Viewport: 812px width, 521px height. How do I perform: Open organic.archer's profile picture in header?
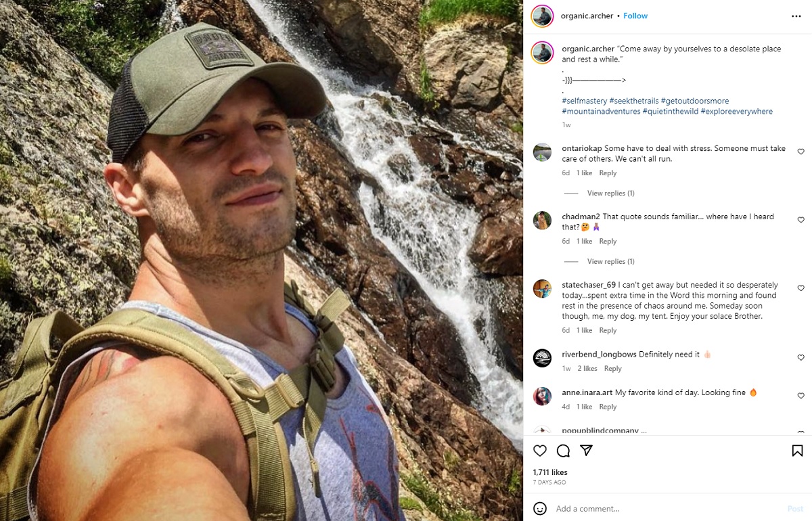(x=542, y=16)
